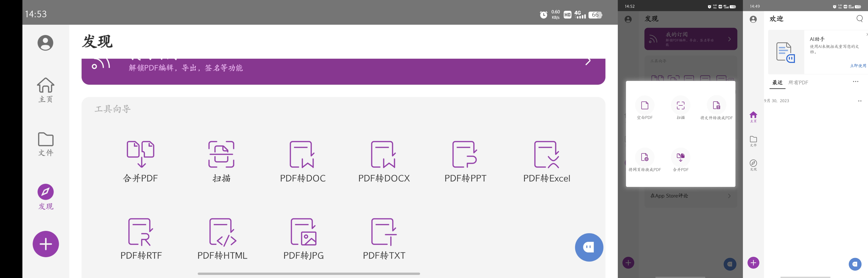Click the 立即使用 link on the AI助手 card
Screen dimensions: 868x278
pos(858,66)
